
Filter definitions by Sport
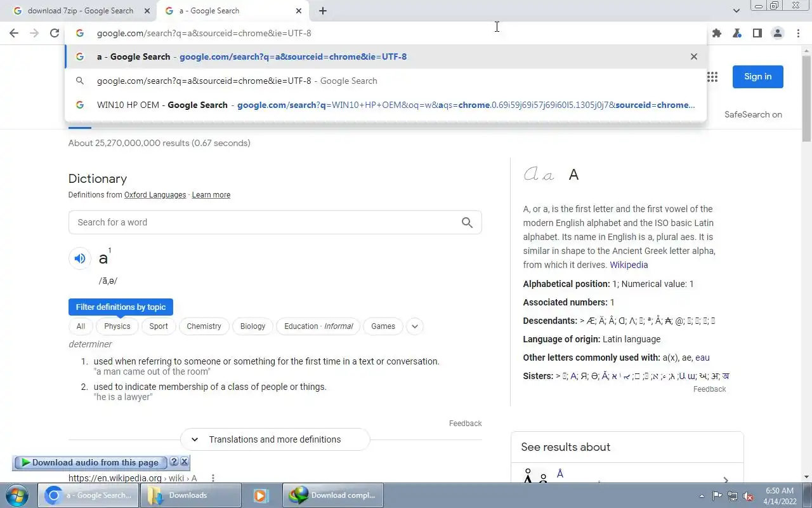click(x=159, y=326)
